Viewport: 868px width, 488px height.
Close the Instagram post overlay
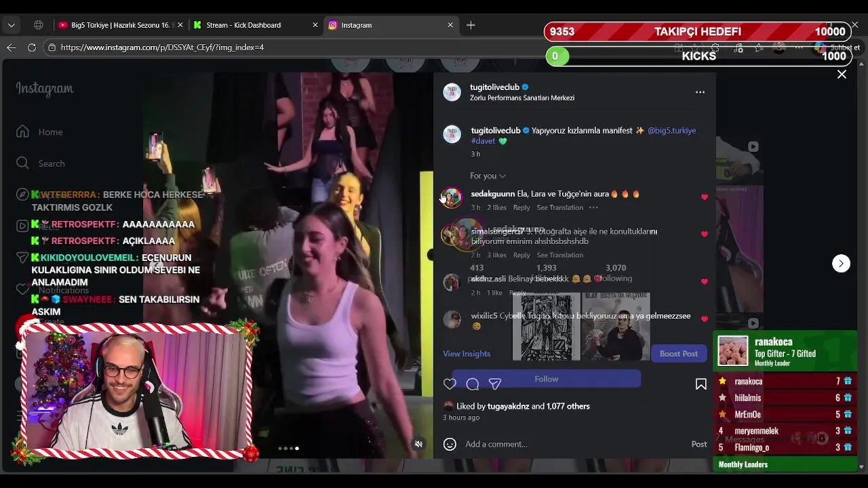(x=842, y=75)
